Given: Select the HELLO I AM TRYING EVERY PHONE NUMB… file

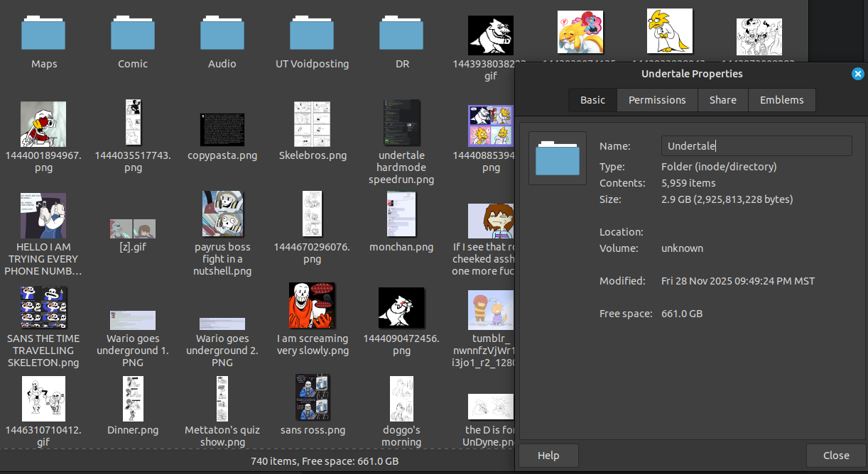Looking at the screenshot, I should (43, 214).
